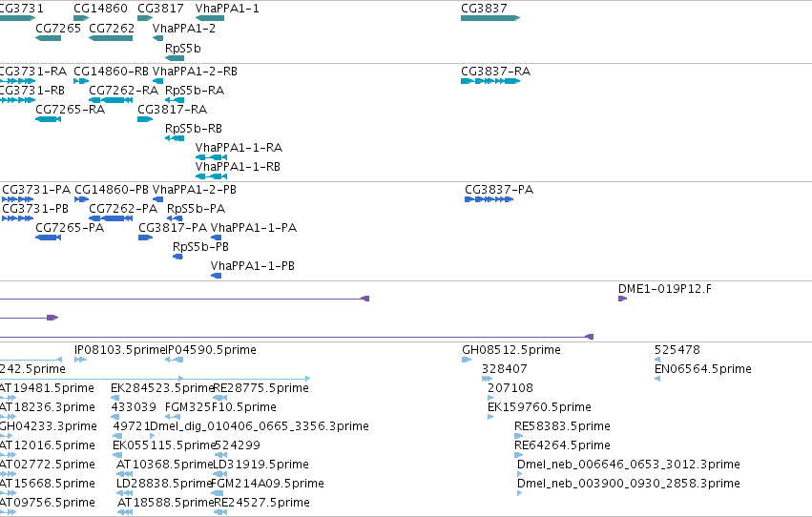Click the CG7265-PA protein label
812x517 pixels.
pyautogui.click(x=70, y=228)
